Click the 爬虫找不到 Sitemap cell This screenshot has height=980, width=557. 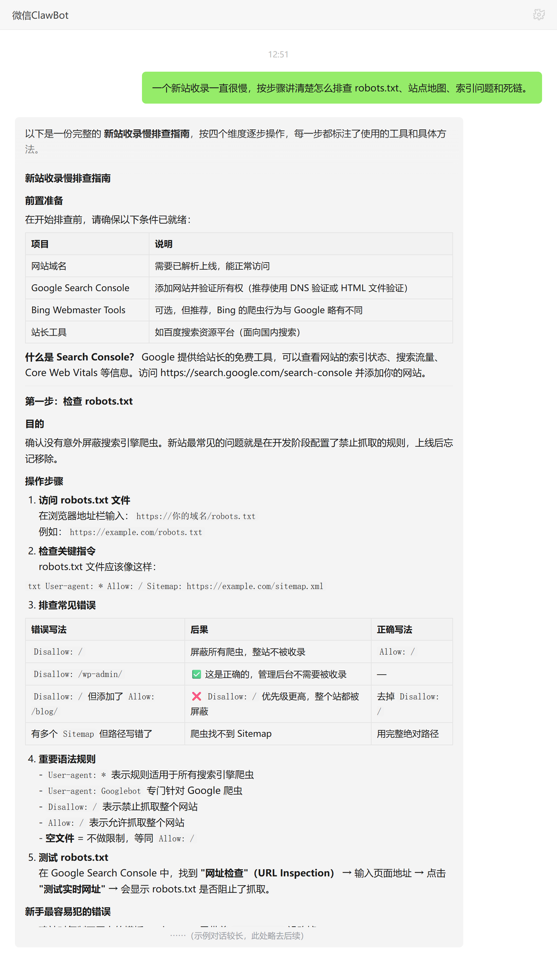pos(278,734)
